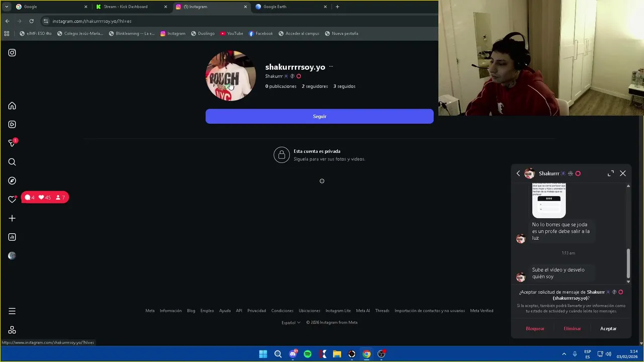Click the ESP ES language indicator in the tray
Screen dimensions: 644x362
(x=588, y=354)
